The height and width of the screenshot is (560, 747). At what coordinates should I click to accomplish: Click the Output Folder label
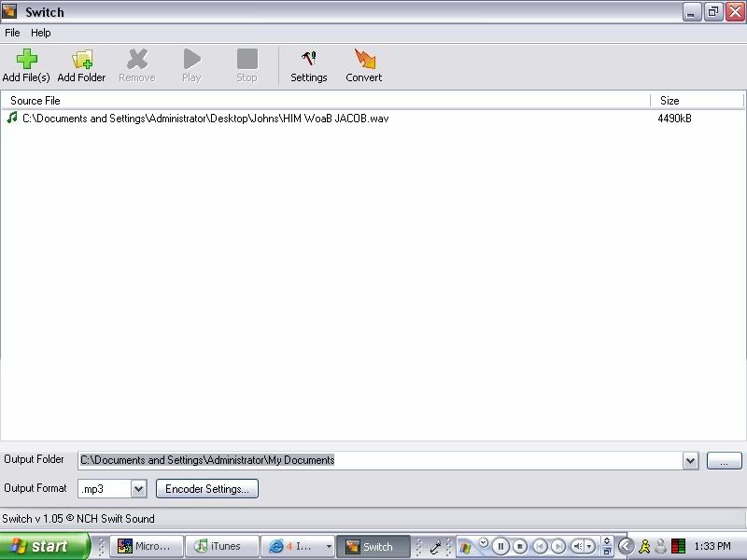click(34, 459)
